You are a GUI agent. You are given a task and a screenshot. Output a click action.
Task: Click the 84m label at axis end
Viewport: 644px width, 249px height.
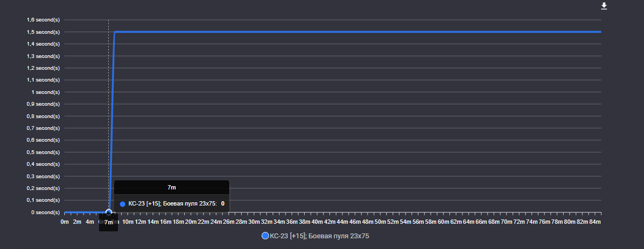595,222
